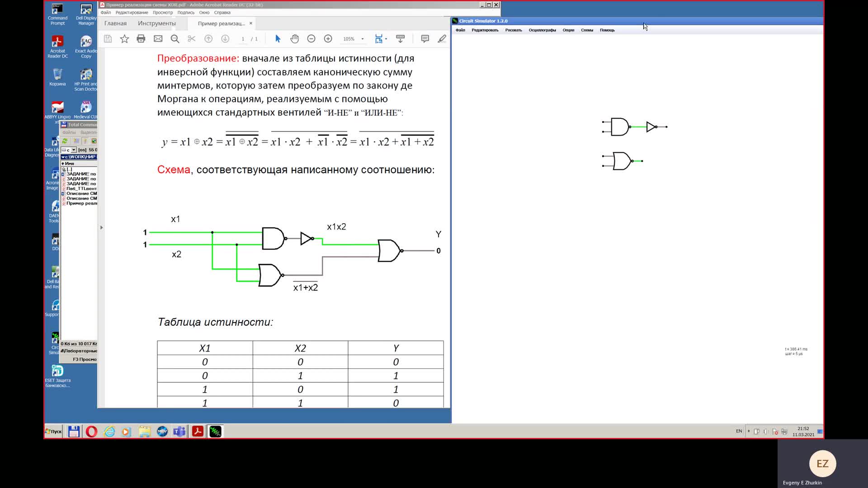The image size is (868, 488).
Task: Click the next page down-arrow icon
Action: pos(225,39)
